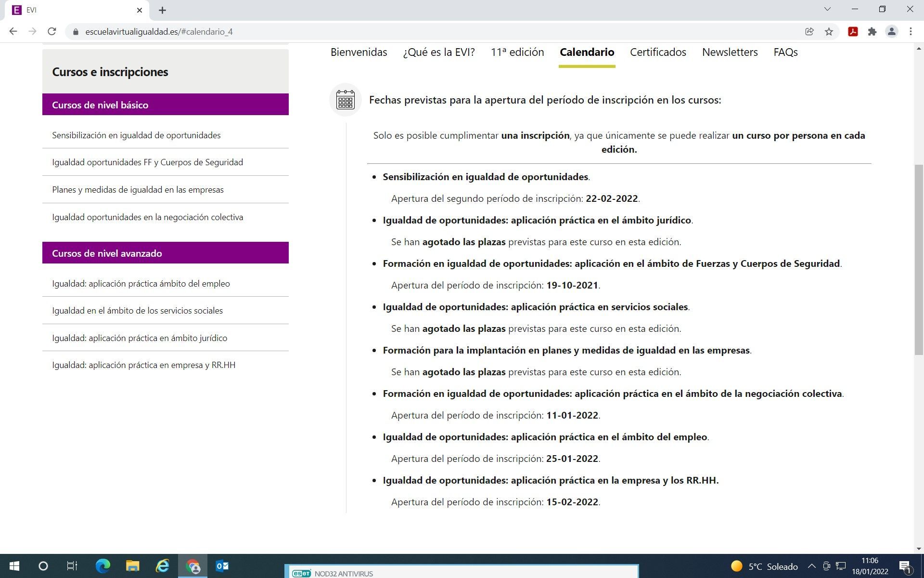Show hidden system tray icons
Image resolution: width=924 pixels, height=578 pixels.
(x=811, y=566)
